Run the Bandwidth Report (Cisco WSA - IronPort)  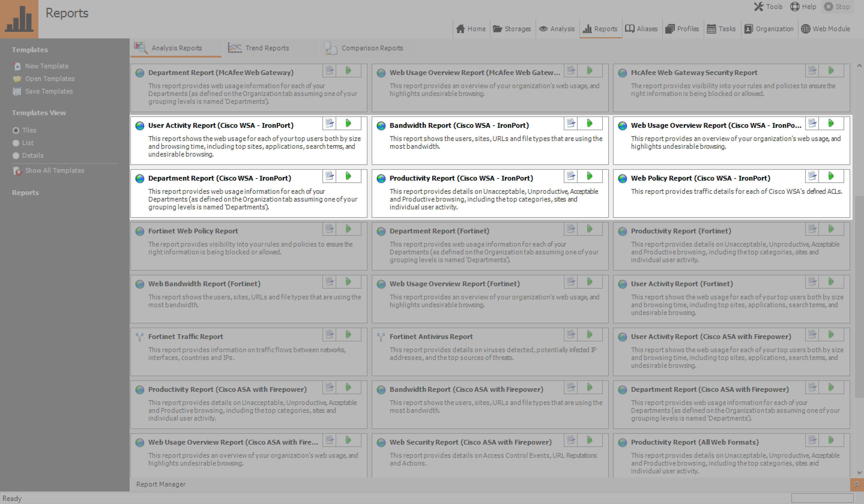click(x=590, y=123)
